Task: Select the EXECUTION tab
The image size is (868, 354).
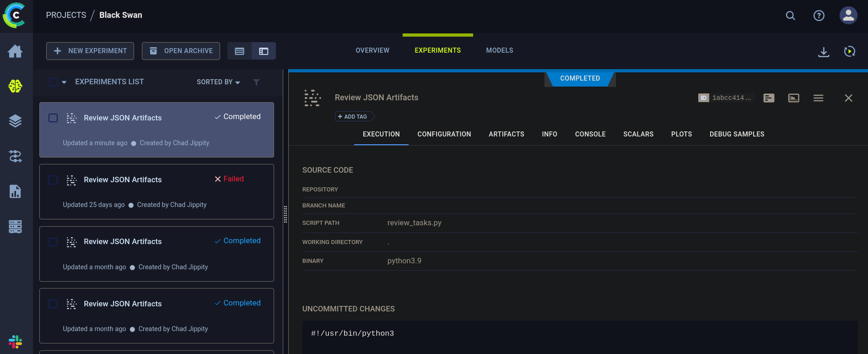Action: click(x=381, y=134)
